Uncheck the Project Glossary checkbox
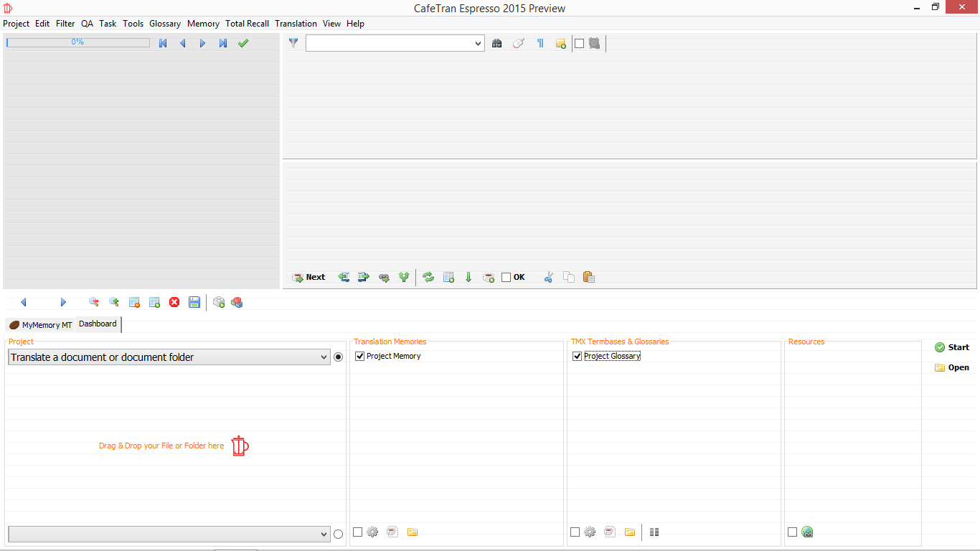Viewport: 980px width, 551px height. [577, 356]
